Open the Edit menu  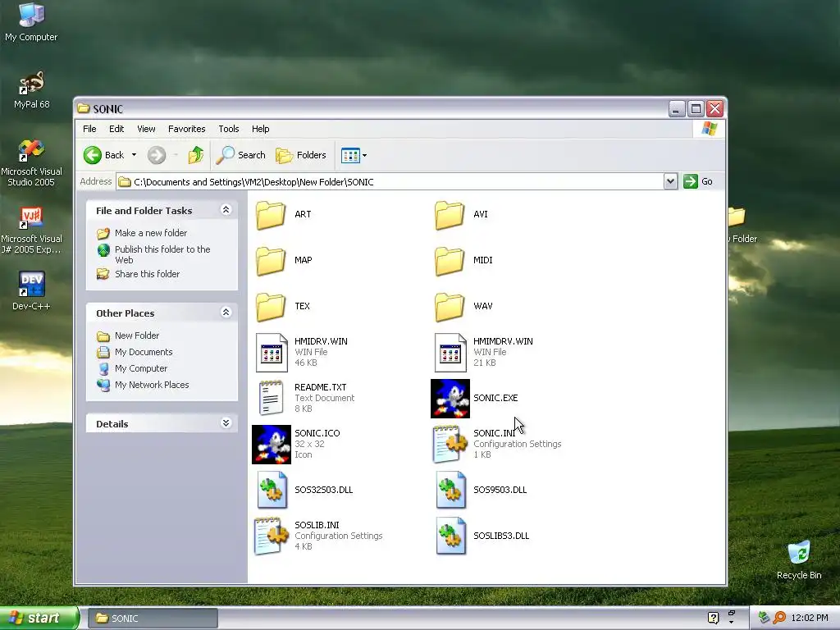pos(116,129)
